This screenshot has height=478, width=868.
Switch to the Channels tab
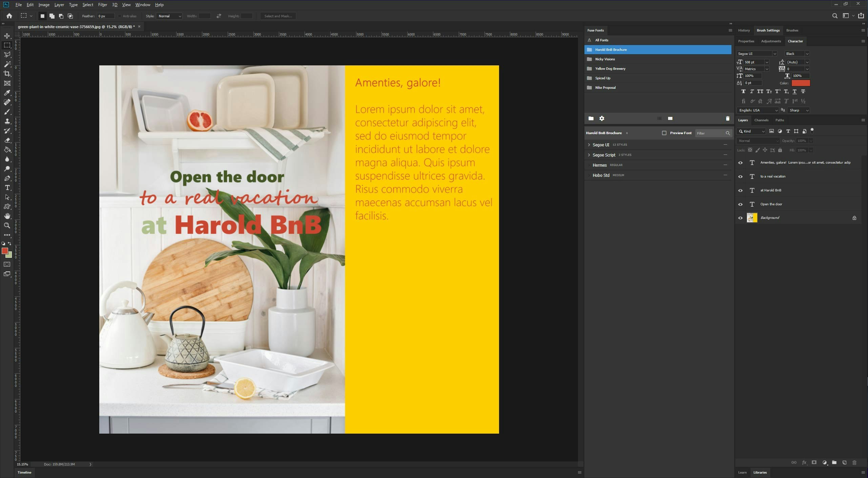coord(762,120)
